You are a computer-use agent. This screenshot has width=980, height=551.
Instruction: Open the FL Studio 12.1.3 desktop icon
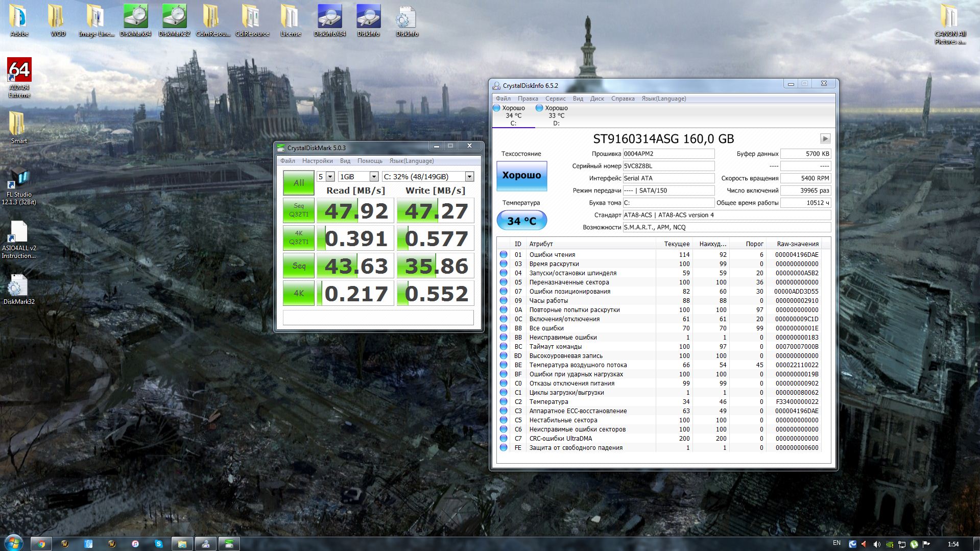point(19,179)
